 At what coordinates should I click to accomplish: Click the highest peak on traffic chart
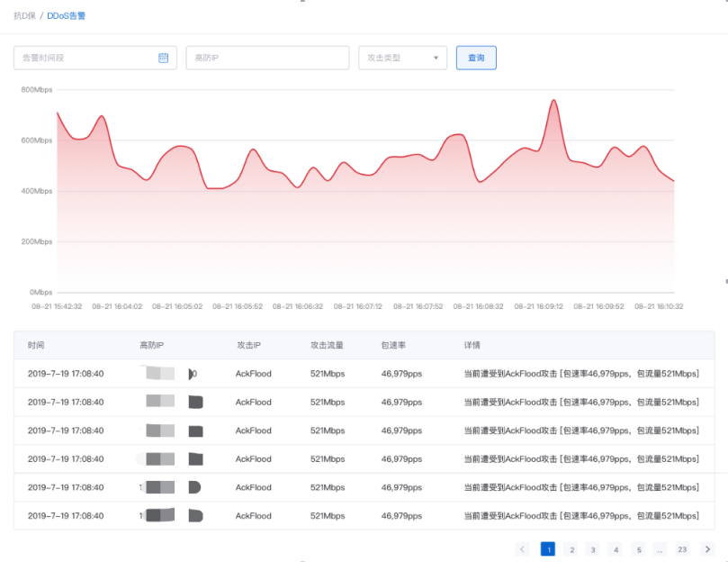pos(553,100)
